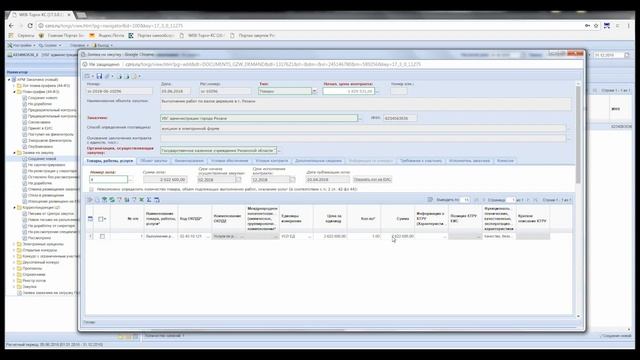Open the Тип dropdown arrow
Image resolution: width=640 pixels, height=360 pixels.
pyautogui.click(x=314, y=91)
